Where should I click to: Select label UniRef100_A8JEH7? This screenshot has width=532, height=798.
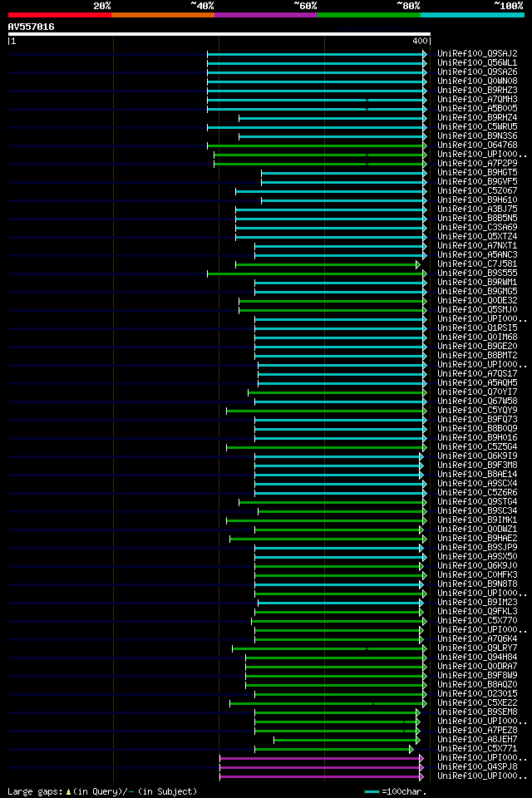[477, 740]
